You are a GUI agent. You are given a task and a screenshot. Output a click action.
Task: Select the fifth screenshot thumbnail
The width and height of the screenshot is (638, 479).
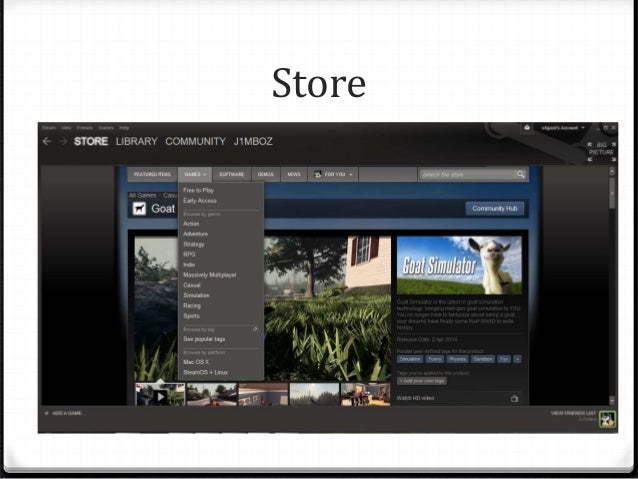[x=365, y=394]
